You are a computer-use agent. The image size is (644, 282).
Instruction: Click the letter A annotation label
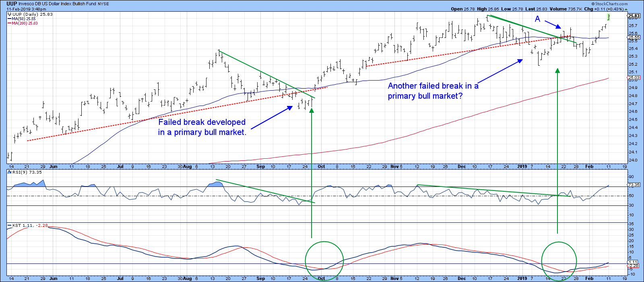coord(537,19)
